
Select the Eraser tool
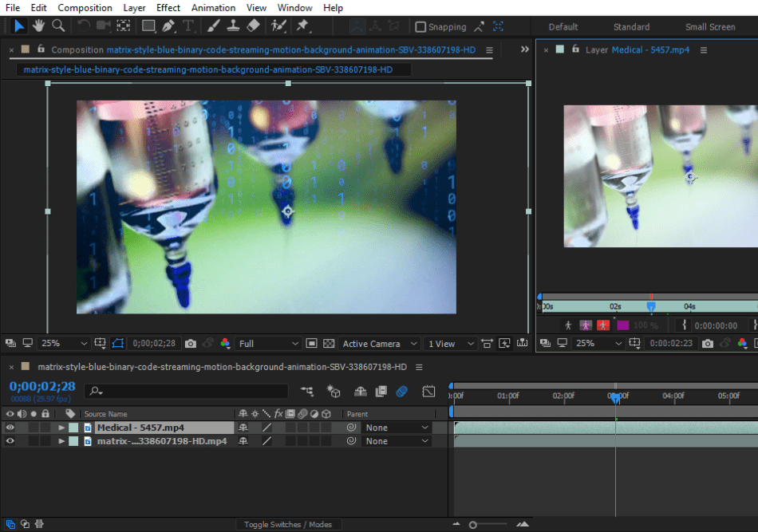coord(253,26)
